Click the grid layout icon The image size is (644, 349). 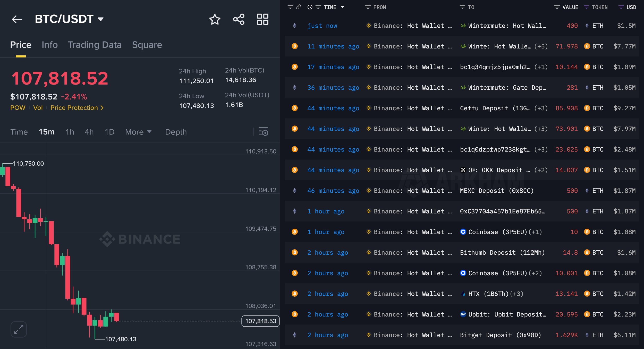pos(262,19)
